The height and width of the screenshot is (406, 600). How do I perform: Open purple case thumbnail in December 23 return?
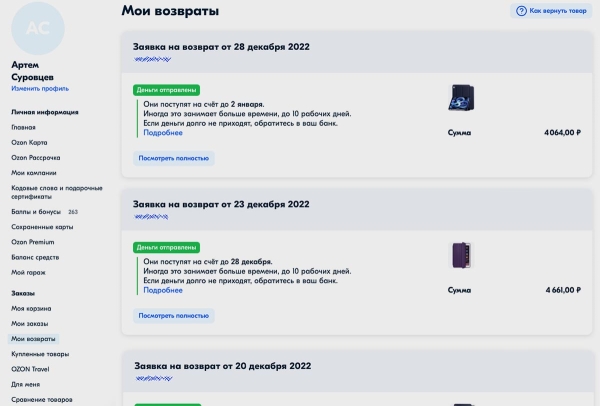[460, 255]
